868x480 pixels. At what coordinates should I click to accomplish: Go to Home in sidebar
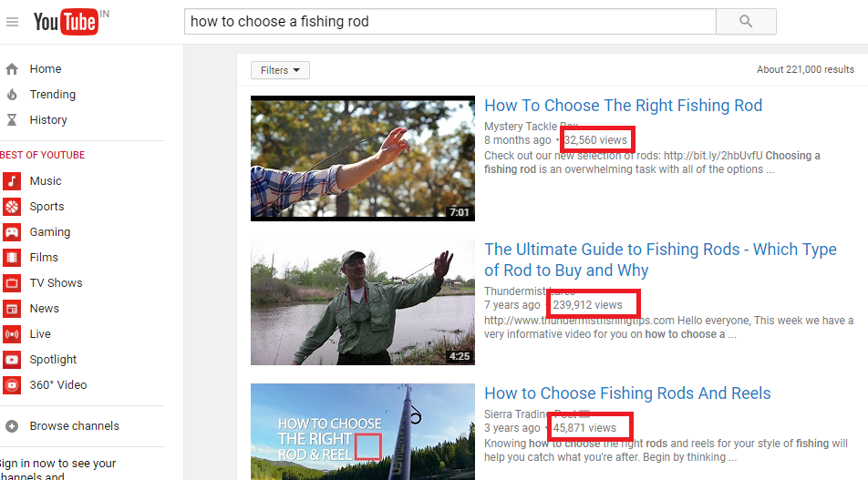click(x=46, y=69)
